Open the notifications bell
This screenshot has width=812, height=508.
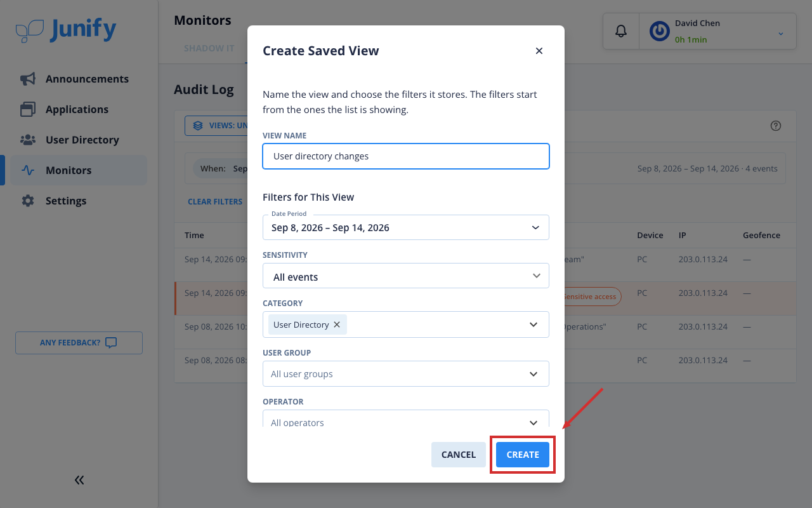621,31
